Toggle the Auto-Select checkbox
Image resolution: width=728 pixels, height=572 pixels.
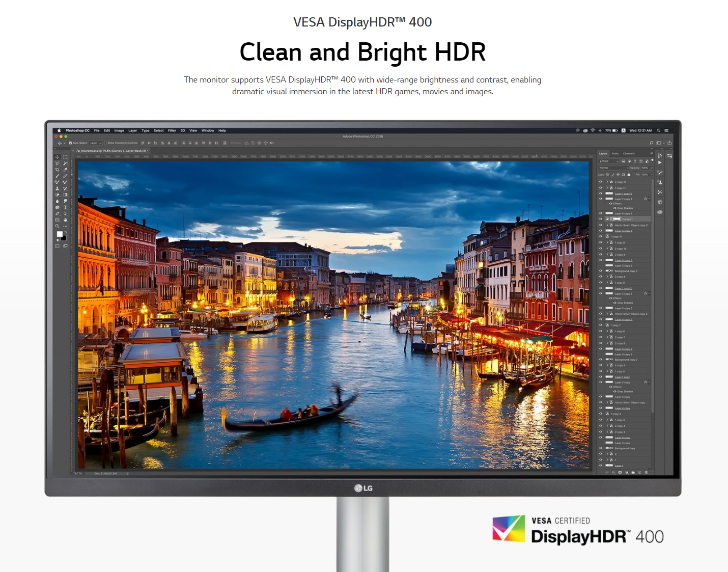tap(70, 143)
